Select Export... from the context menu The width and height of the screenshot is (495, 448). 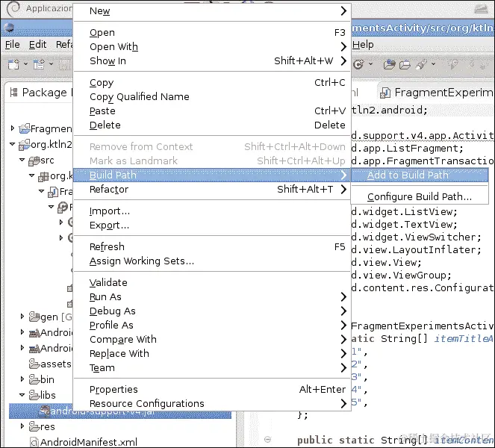click(212, 225)
